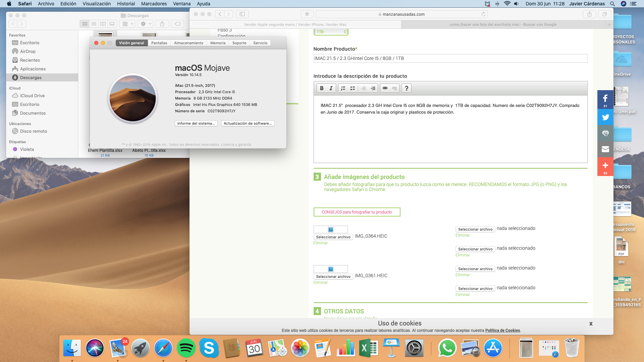Select iCloud Drive in Finder sidebar
This screenshot has height=362, width=644.
tap(42, 96)
